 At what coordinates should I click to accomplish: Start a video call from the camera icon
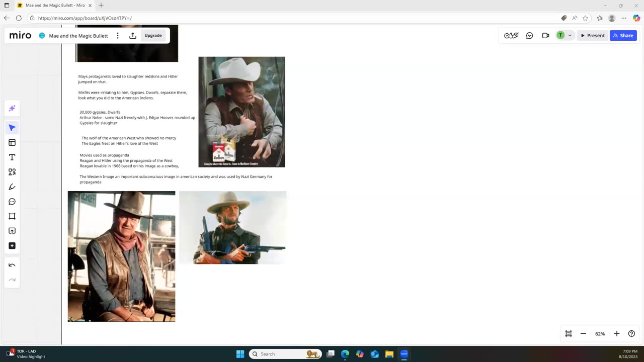point(545,36)
